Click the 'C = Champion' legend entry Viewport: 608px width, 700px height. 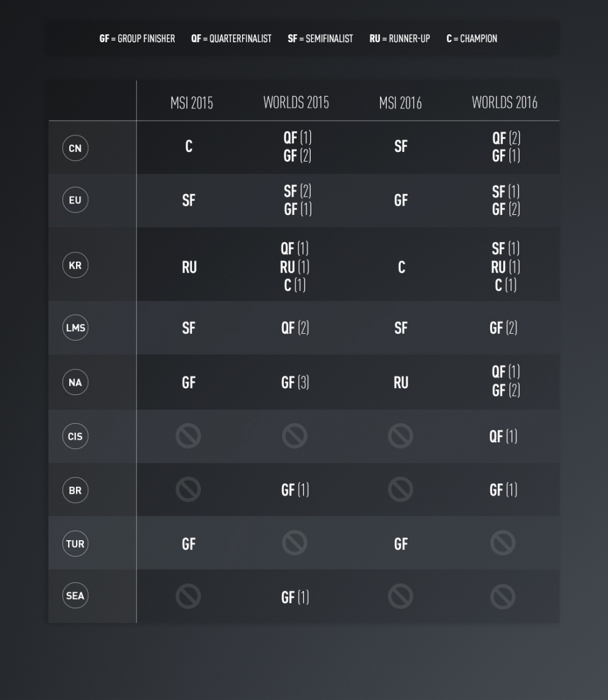pyautogui.click(x=471, y=39)
